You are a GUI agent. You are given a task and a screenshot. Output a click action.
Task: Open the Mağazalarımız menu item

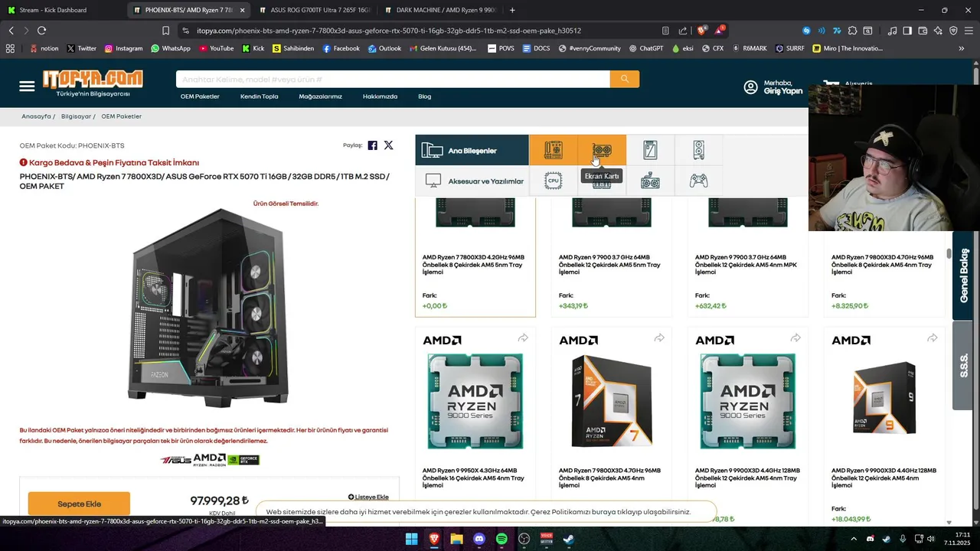click(320, 96)
